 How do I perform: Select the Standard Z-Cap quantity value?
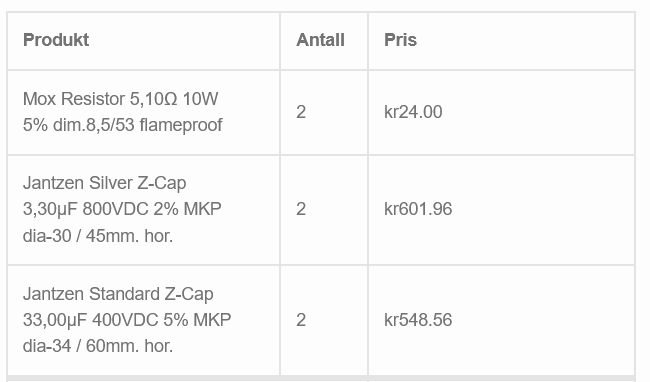tap(301, 320)
